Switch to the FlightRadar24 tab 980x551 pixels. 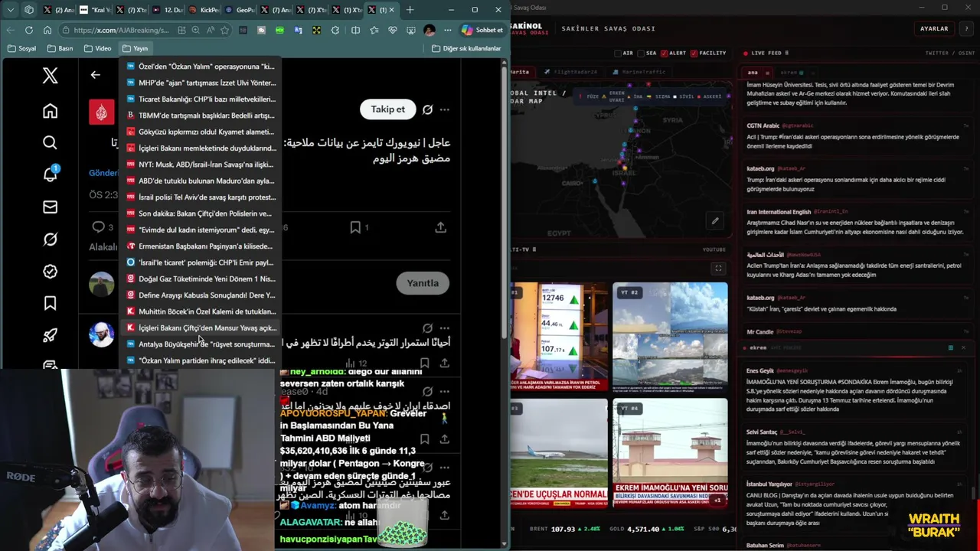pos(572,72)
